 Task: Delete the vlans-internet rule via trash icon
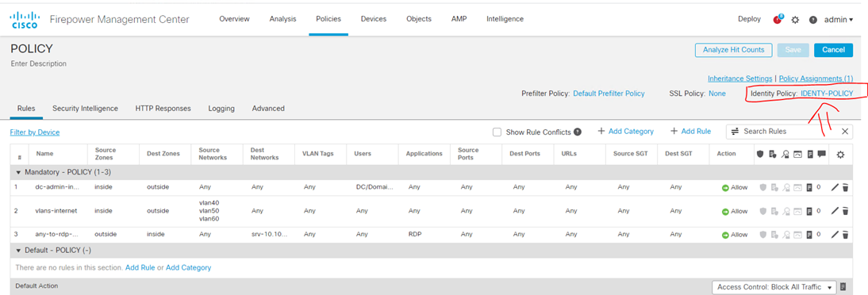845,211
